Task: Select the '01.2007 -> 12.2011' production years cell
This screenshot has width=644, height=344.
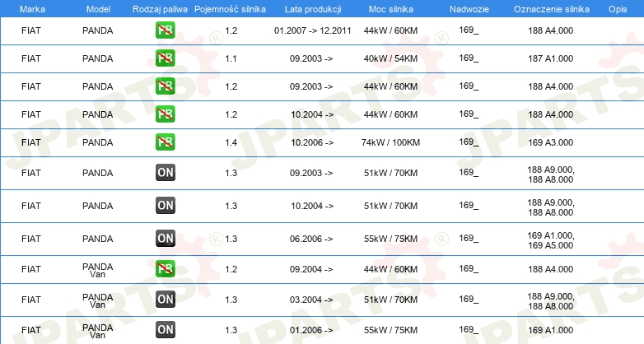Action: point(313,30)
